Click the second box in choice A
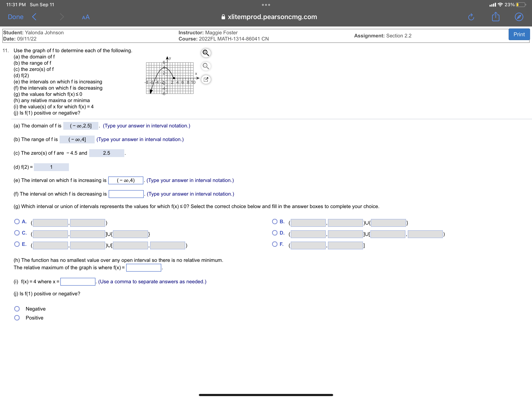 (88, 223)
